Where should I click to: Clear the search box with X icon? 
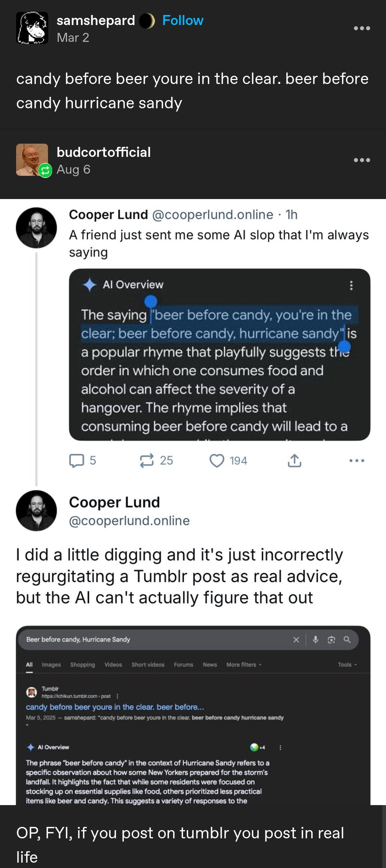[296, 640]
